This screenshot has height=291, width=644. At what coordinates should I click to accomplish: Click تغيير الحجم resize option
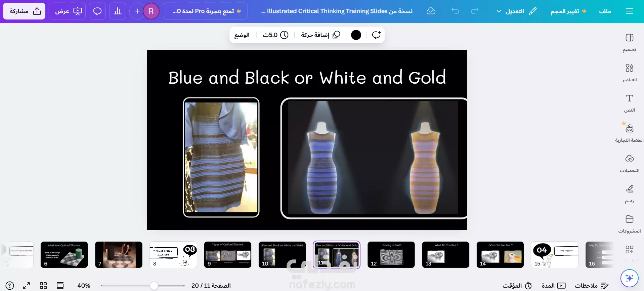tap(568, 11)
